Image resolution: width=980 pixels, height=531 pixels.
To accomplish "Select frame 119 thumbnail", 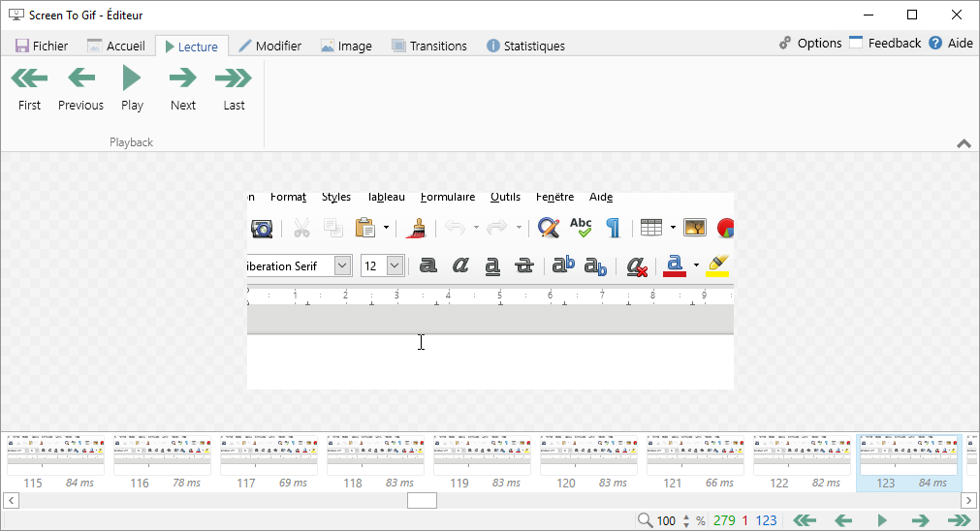I will (482, 455).
